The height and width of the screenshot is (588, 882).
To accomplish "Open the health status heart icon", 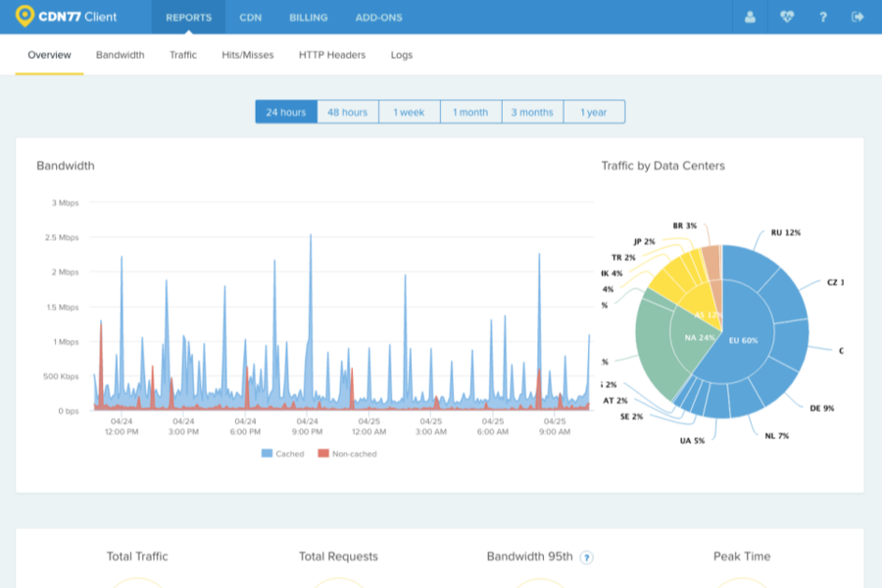I will coord(786,17).
